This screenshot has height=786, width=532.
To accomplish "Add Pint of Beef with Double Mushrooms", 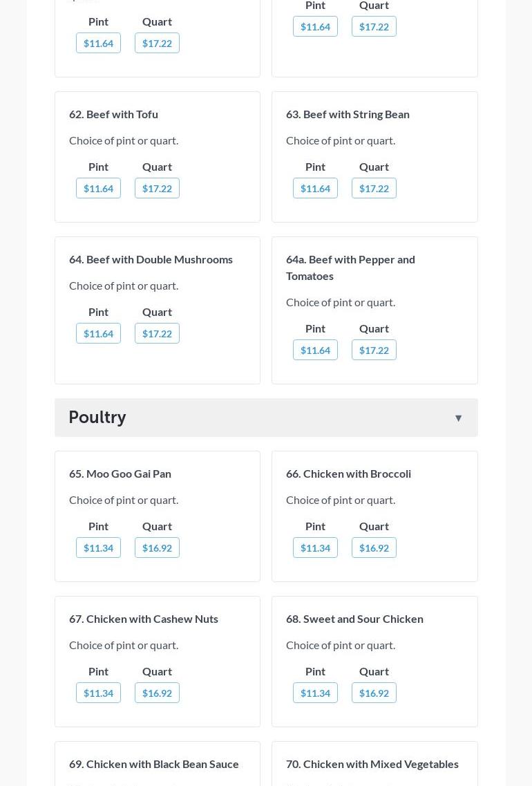I will click(98, 333).
